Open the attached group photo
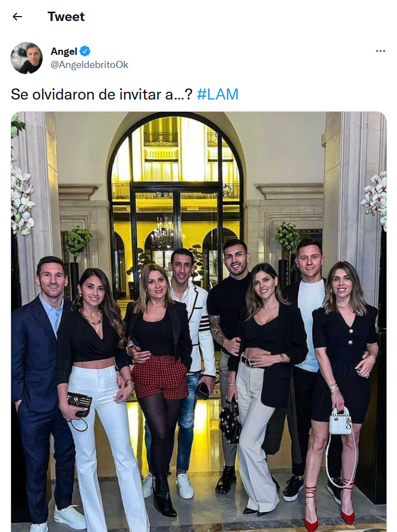397x532 pixels. pyautogui.click(x=199, y=322)
